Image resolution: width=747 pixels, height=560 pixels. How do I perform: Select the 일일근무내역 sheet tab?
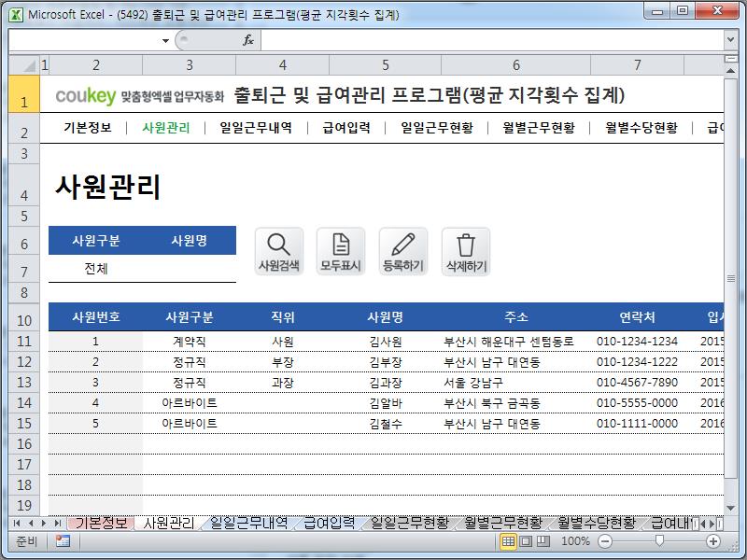tap(248, 523)
